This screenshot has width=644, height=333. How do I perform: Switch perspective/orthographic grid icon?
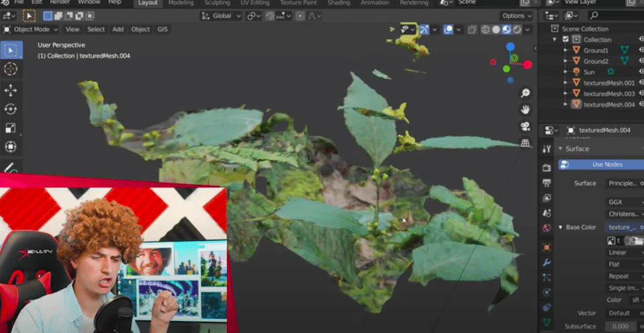click(525, 142)
